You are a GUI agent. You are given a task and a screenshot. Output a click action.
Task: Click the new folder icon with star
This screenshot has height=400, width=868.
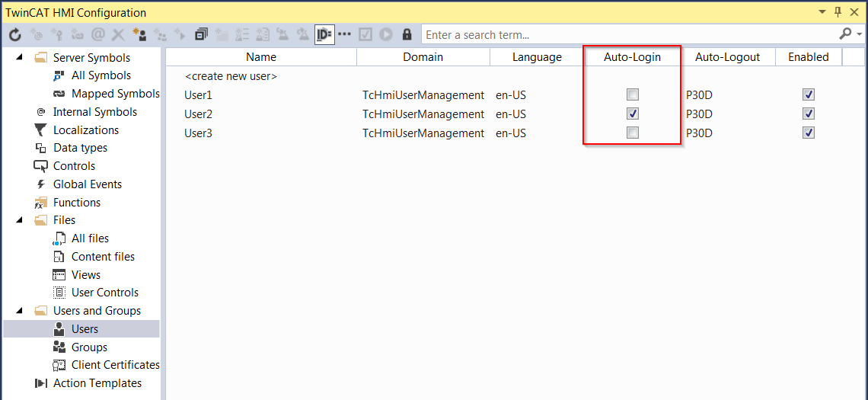(222, 35)
